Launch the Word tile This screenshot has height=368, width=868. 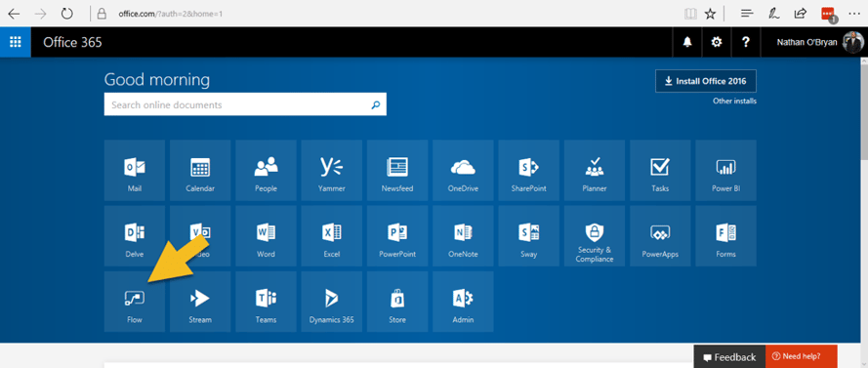pos(266,236)
